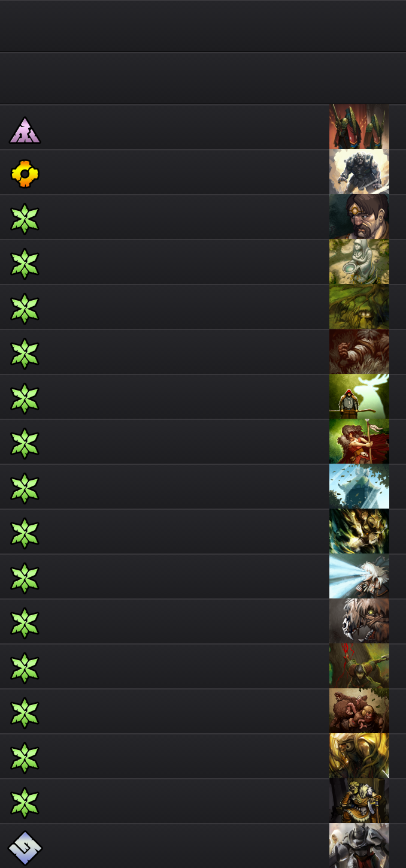This screenshot has width=406, height=868.
Task: Select leaf icon in the deer silhouette row
Action: tap(25, 398)
